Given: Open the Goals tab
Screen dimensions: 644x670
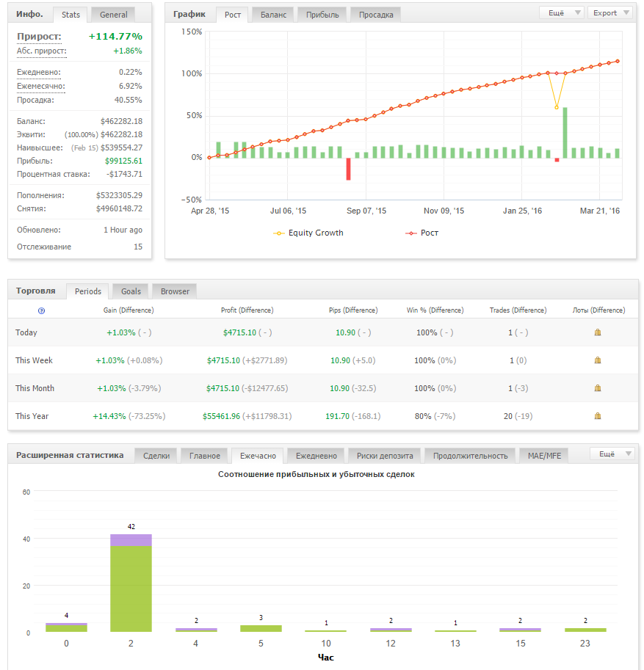Looking at the screenshot, I should [x=131, y=291].
